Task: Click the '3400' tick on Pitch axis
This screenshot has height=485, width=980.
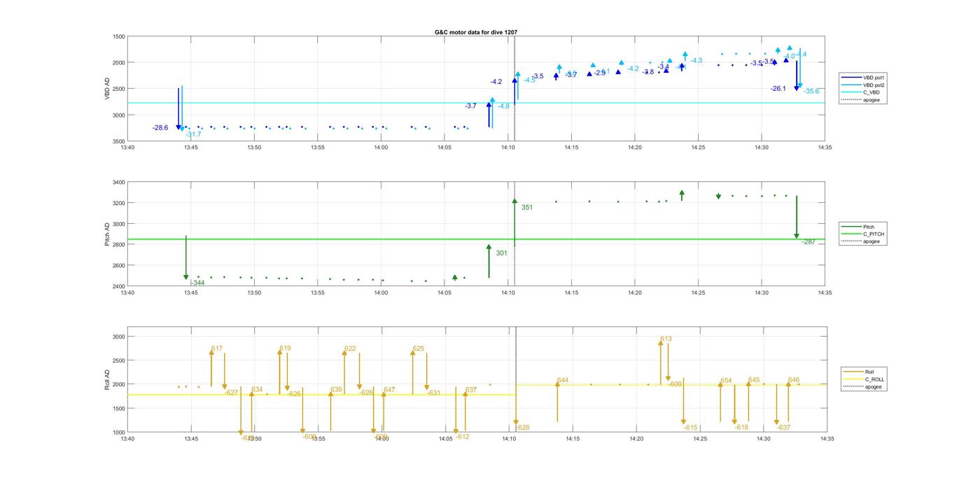Action: (x=118, y=182)
